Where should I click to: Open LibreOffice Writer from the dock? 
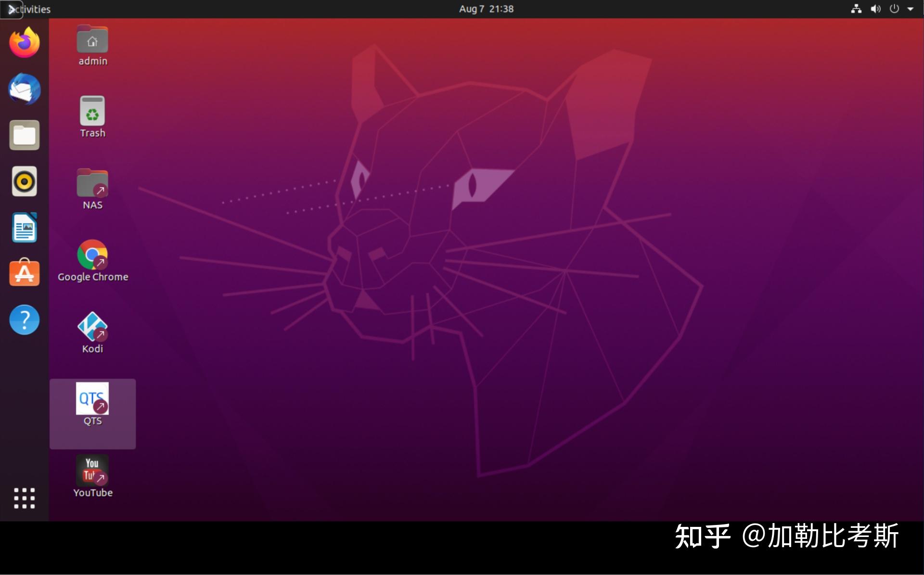coord(24,228)
